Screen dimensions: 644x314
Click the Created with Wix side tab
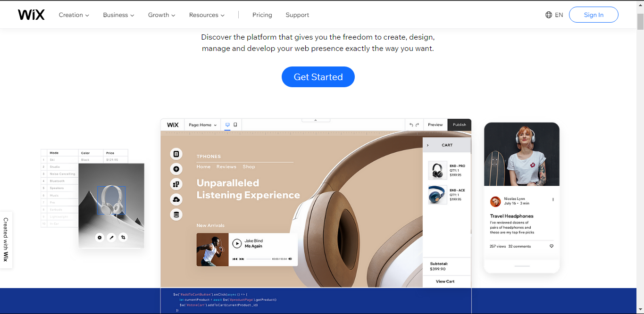pyautogui.click(x=6, y=240)
